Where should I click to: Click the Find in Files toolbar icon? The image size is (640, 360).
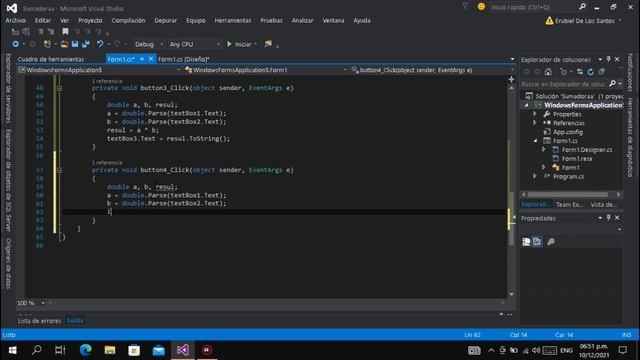268,44
